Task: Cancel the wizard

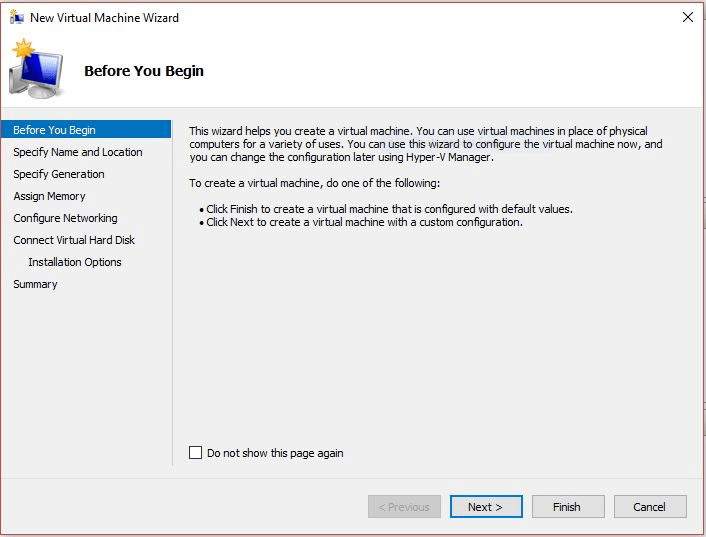Action: [x=649, y=507]
